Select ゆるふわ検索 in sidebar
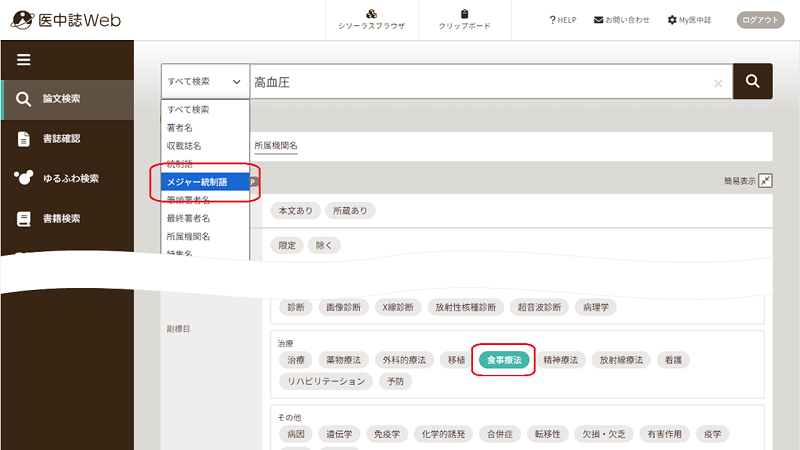 [68, 179]
